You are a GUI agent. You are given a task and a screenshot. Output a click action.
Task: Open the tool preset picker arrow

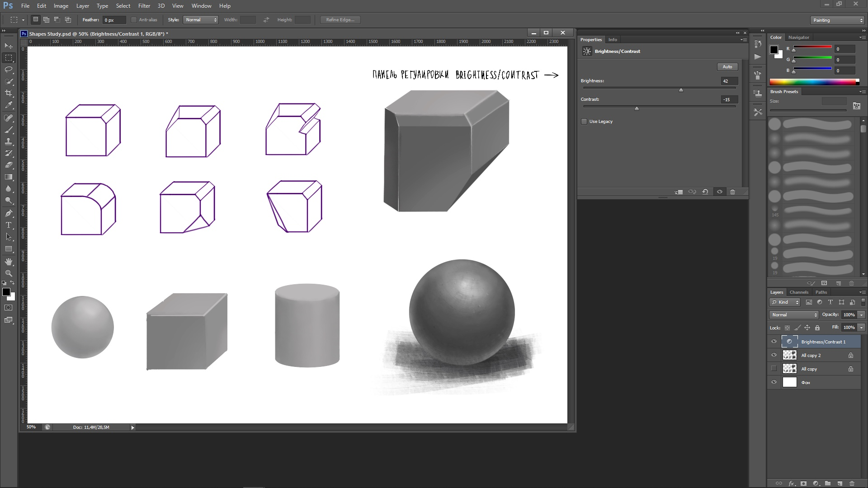click(x=23, y=20)
